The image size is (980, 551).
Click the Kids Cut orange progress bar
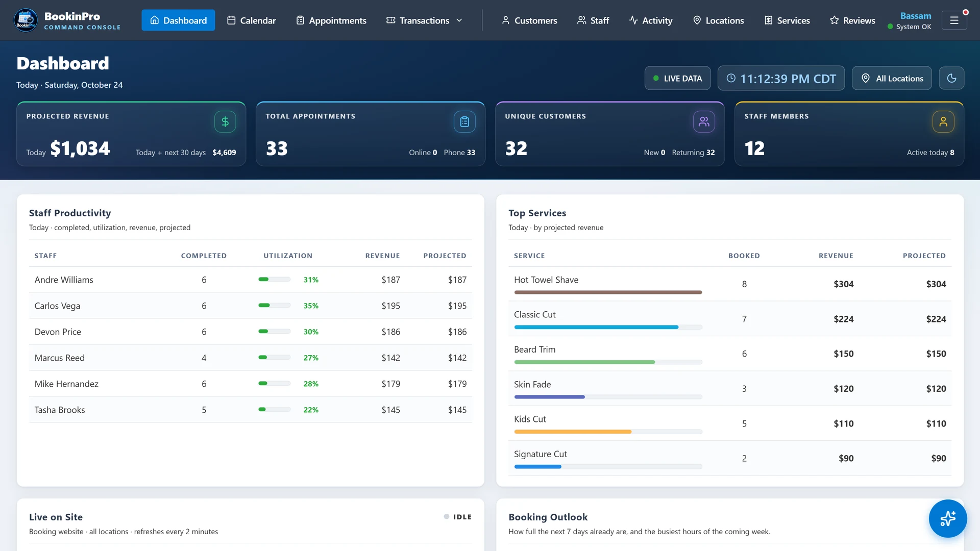click(x=573, y=432)
